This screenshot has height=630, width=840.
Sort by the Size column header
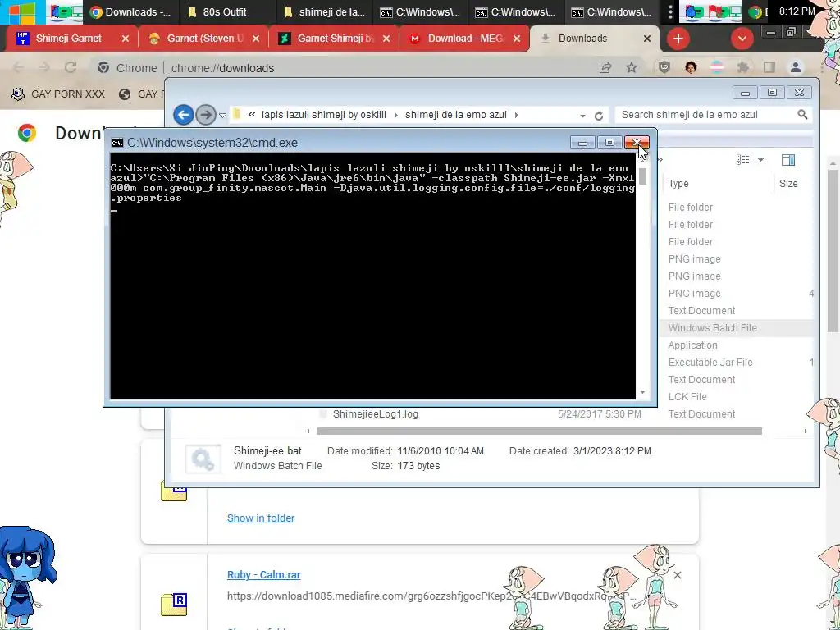(794, 183)
